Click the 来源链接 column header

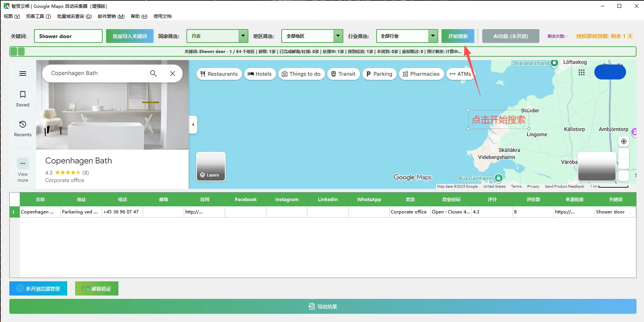coord(575,200)
